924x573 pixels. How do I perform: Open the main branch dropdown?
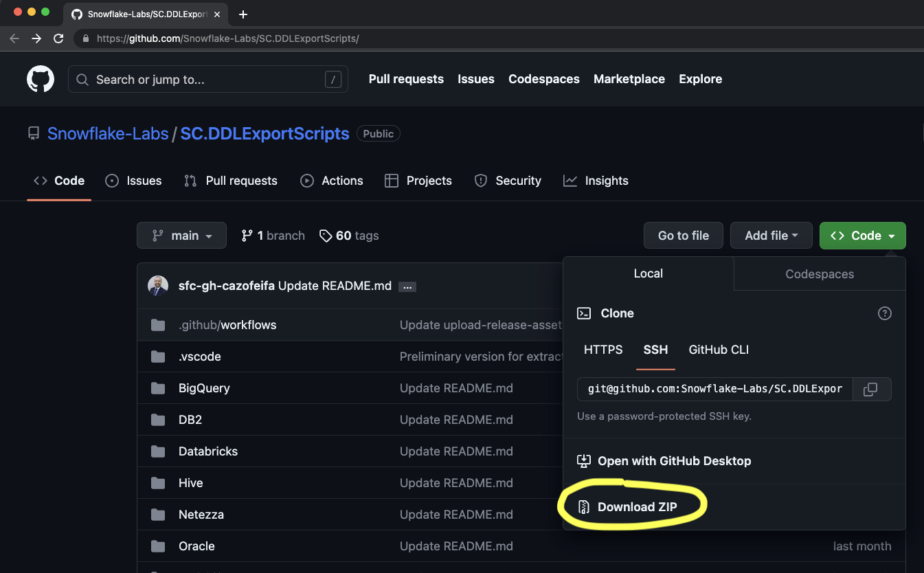(181, 235)
